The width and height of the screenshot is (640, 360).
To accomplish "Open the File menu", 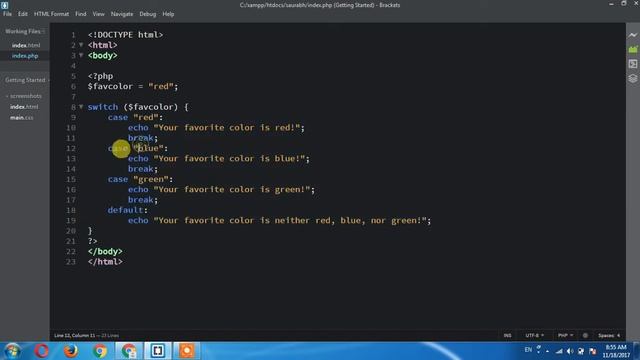I will pos(7,14).
